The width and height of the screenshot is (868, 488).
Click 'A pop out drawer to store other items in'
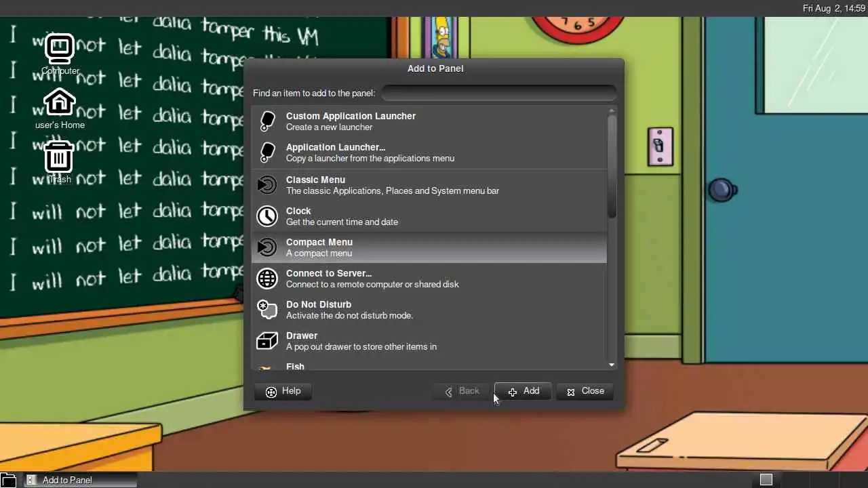(x=361, y=346)
